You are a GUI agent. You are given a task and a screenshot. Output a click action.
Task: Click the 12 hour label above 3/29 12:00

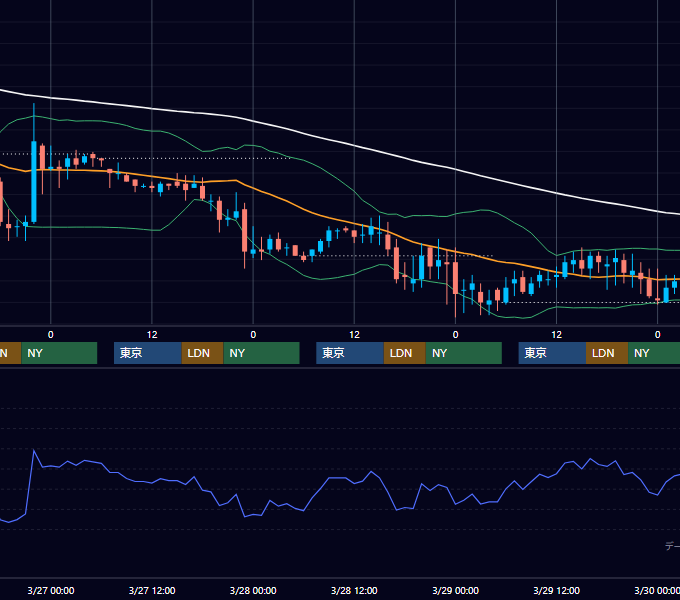click(x=556, y=335)
